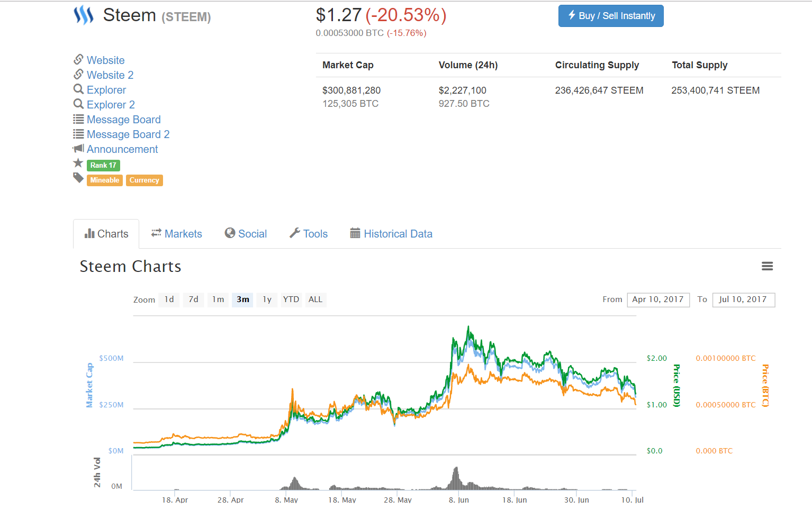Click the wrench icon beside Tools

(x=295, y=233)
